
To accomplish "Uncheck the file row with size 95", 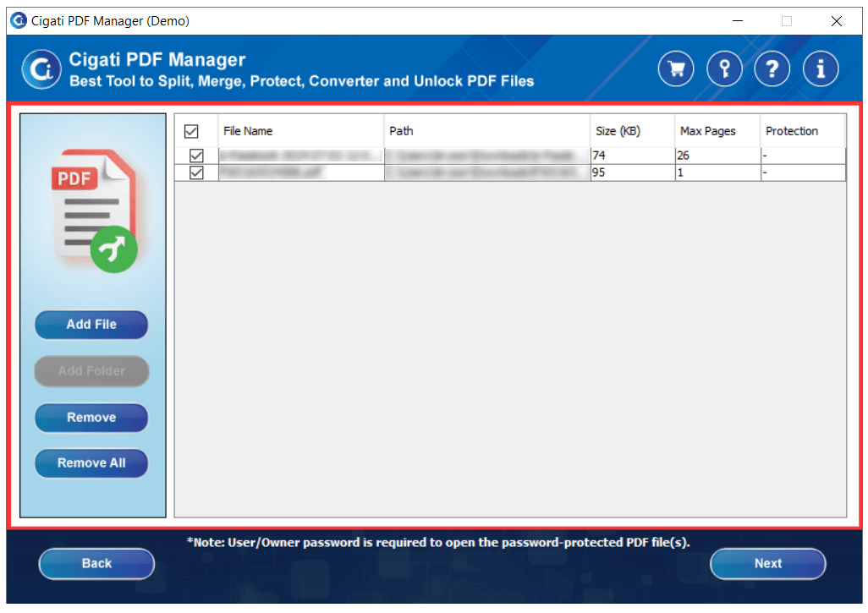I will click(x=196, y=172).
